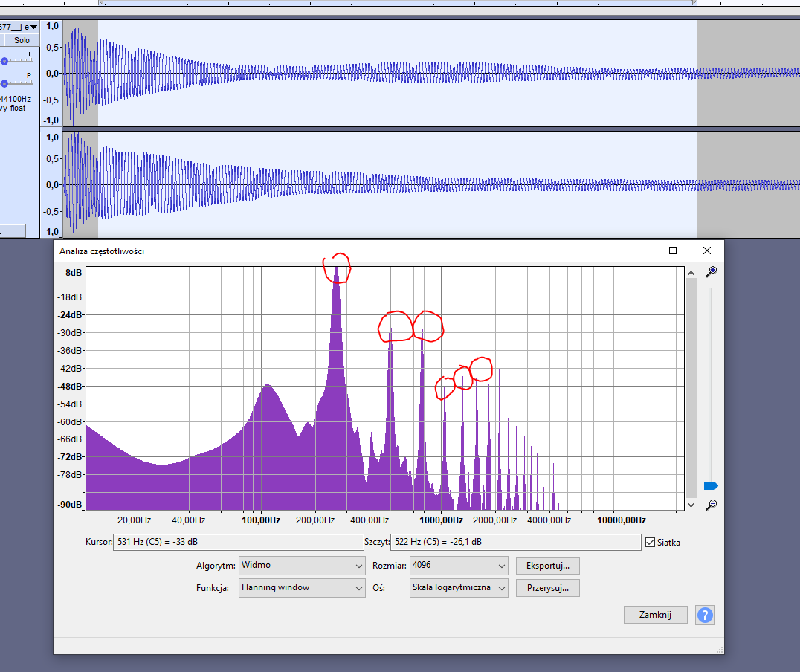The image size is (800, 672).
Task: Click the collapse button at track panel bottom
Action: point(13,232)
